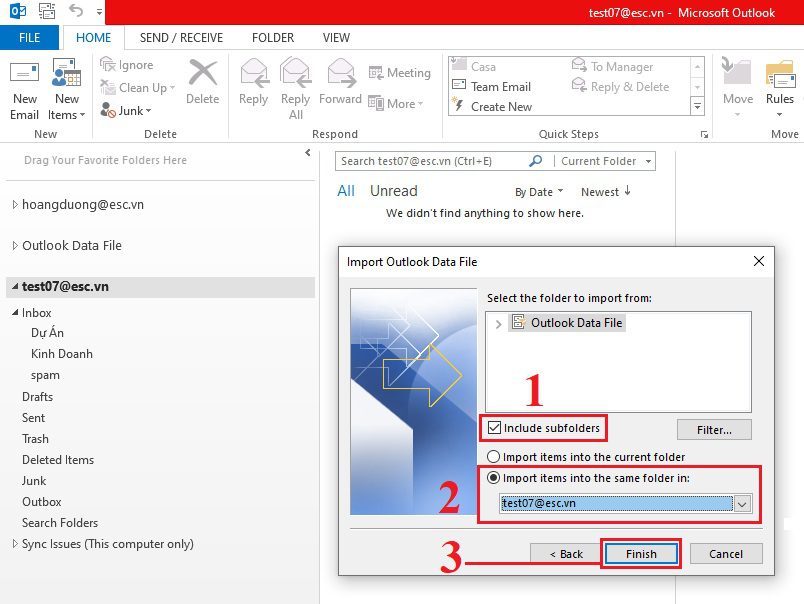Close the Import Outlook Data File dialog
The image size is (804, 604).
tap(759, 261)
